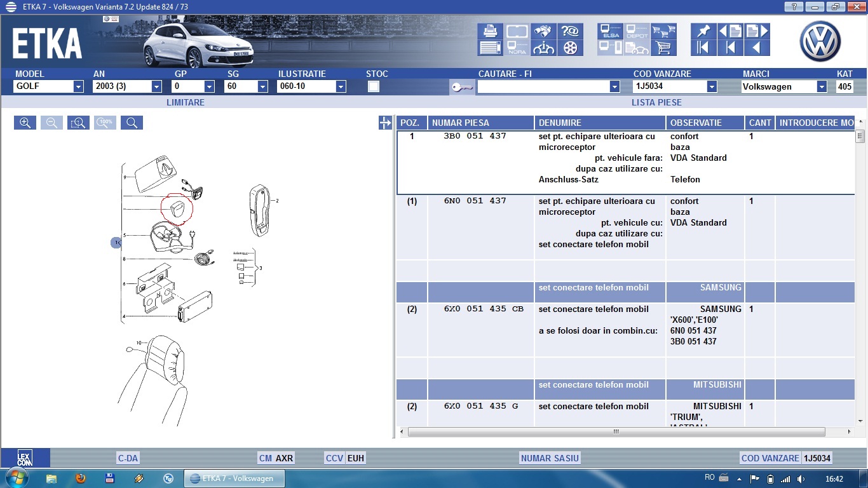Click the plain back arrow icon
868x488 pixels.
tap(757, 48)
